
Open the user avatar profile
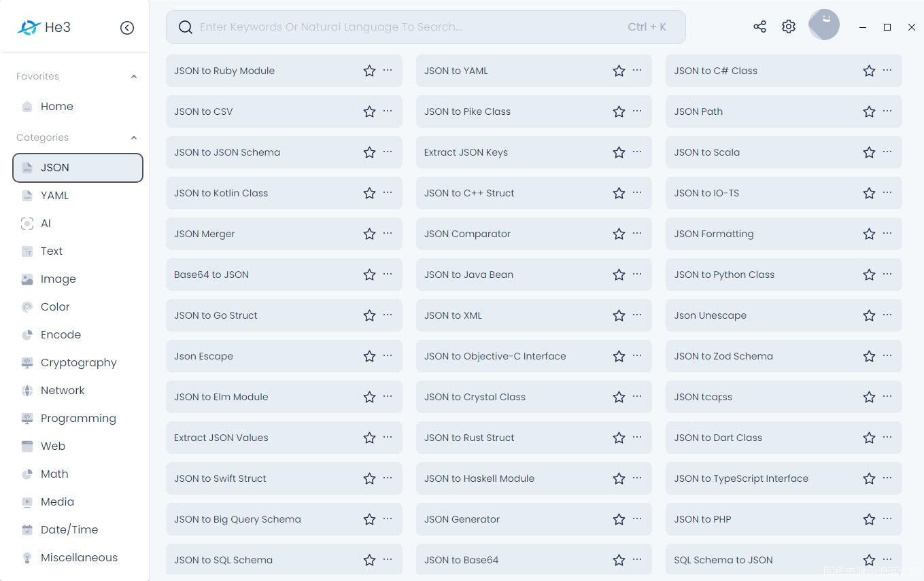(x=823, y=25)
